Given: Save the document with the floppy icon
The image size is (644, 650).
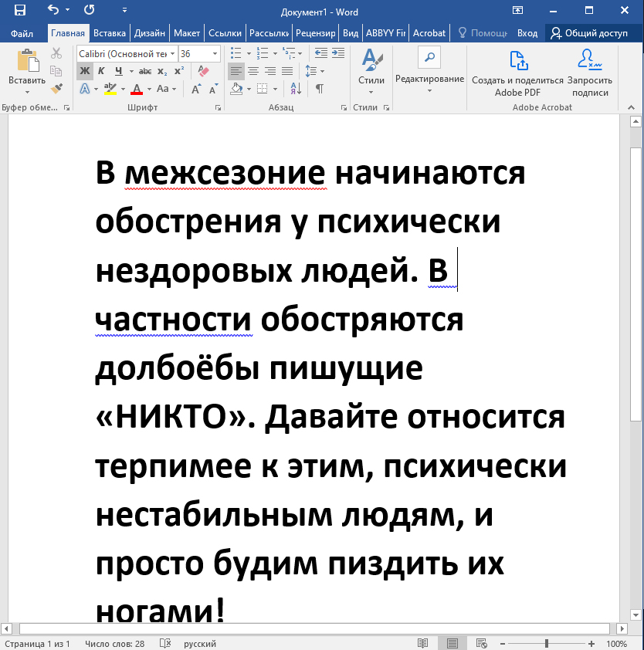Looking at the screenshot, I should 19,10.
